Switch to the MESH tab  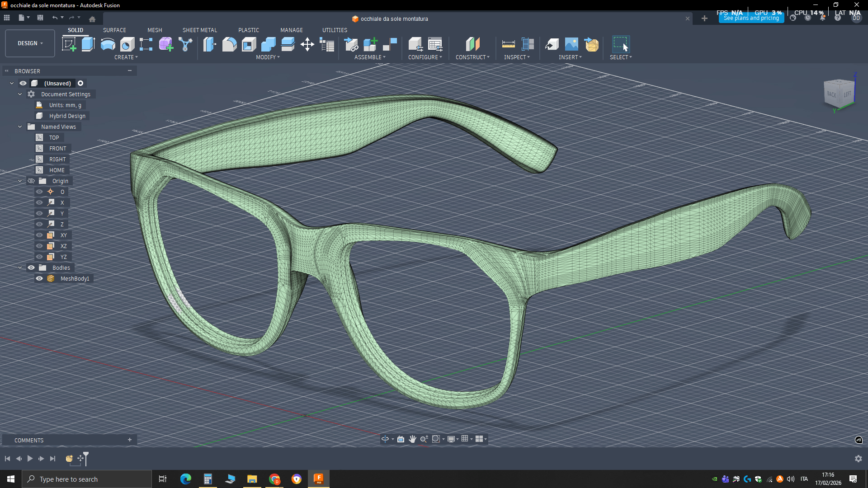[x=155, y=30]
